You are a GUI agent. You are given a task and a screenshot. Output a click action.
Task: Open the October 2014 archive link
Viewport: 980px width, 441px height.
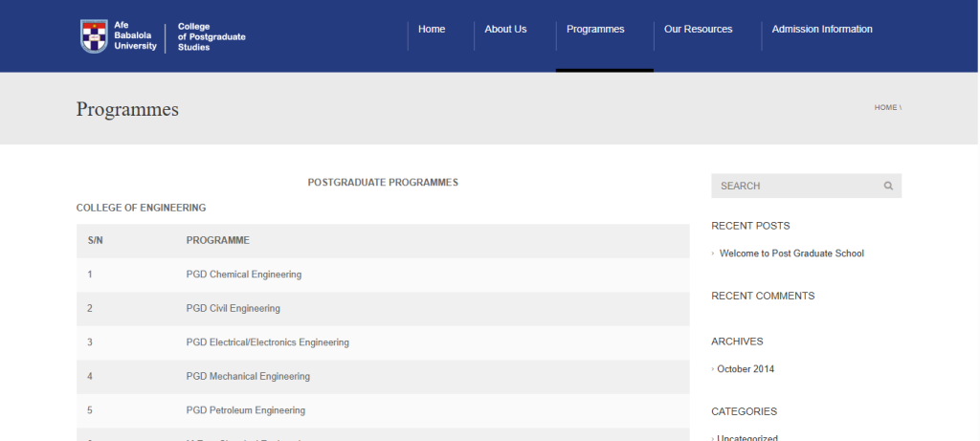click(x=746, y=369)
